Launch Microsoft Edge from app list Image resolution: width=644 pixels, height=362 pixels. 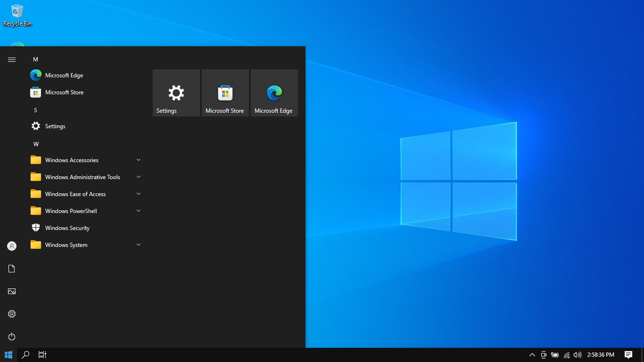(x=86, y=75)
